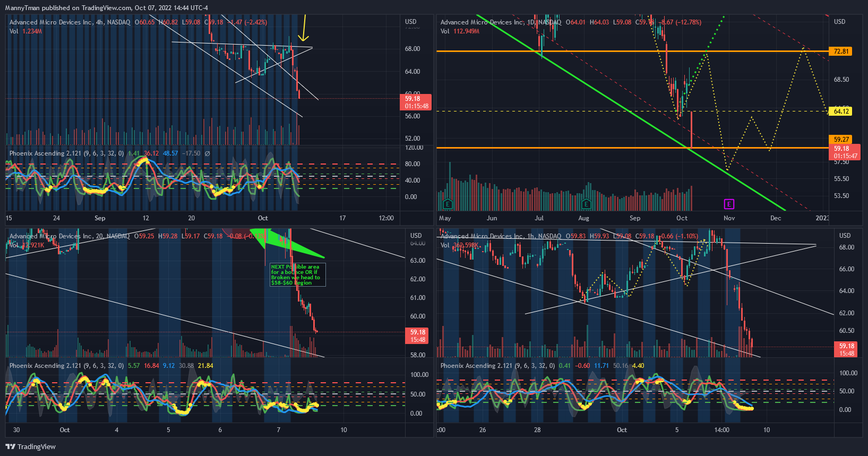Click the red 59.18 price label in daily chart
Screen dimensions: 868x456
click(845, 152)
